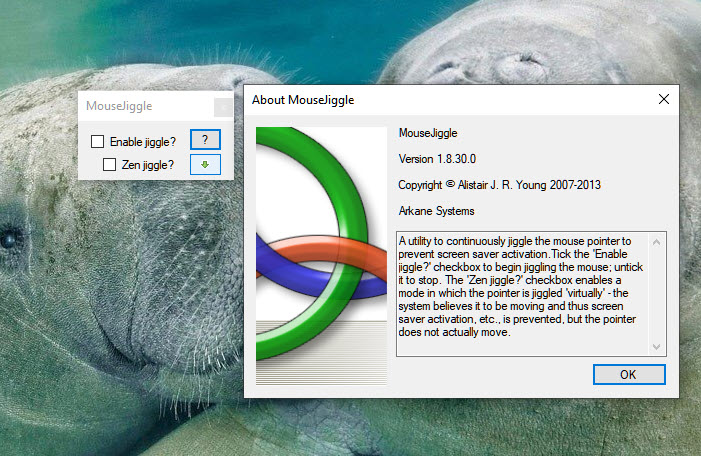
Task: Click the interlocking rings logo image
Action: [x=321, y=256]
